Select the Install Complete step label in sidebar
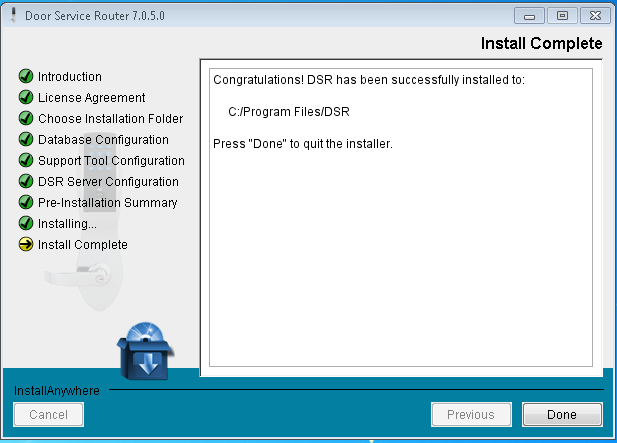Image resolution: width=617 pixels, height=443 pixels. click(83, 245)
